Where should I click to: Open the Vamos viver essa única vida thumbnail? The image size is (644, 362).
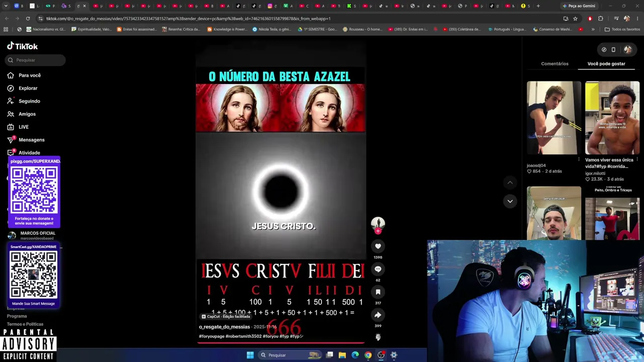coord(612,118)
